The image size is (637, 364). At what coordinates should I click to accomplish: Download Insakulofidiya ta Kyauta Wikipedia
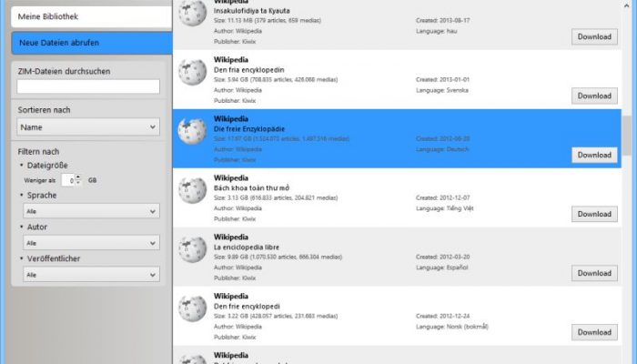[594, 36]
